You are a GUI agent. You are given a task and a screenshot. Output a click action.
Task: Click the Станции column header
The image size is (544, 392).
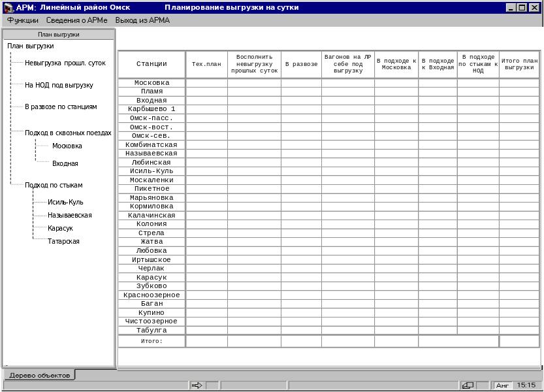click(x=152, y=64)
